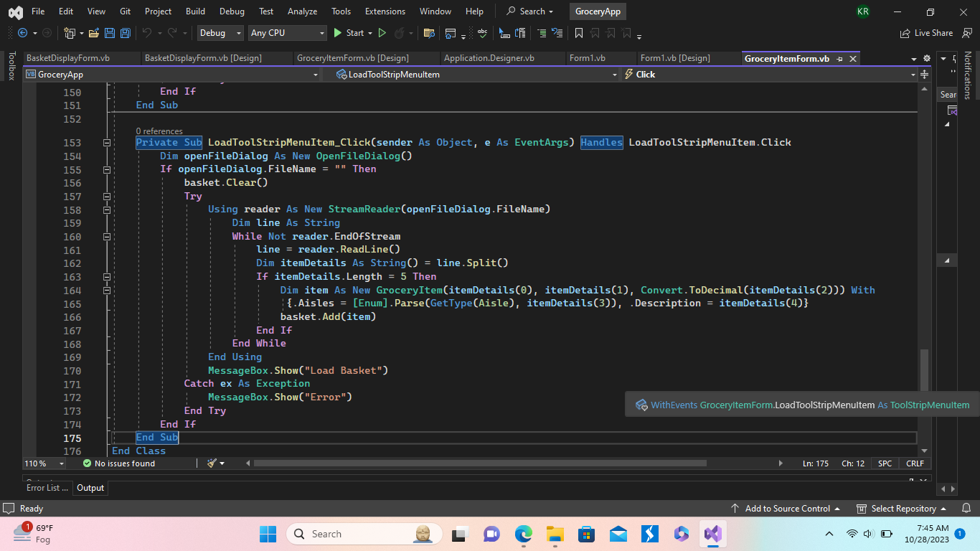Click the Save All toolbar icon
This screenshot has width=980, height=551.
125,33
